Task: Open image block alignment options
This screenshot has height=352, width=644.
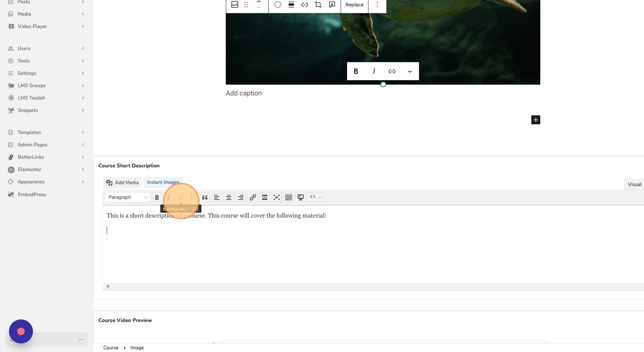Action: click(x=291, y=4)
